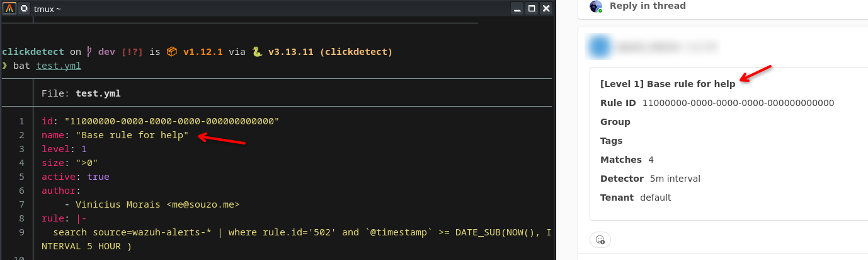Click the Tenant 'default' value

click(656, 198)
